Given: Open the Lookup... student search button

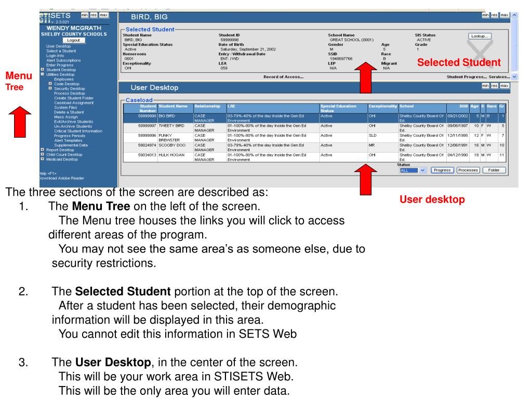Looking at the screenshot, I should [480, 36].
